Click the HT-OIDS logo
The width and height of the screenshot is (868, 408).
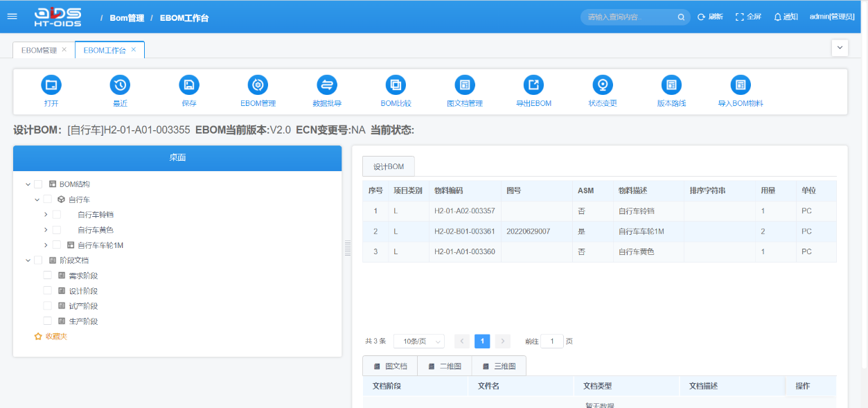(57, 17)
